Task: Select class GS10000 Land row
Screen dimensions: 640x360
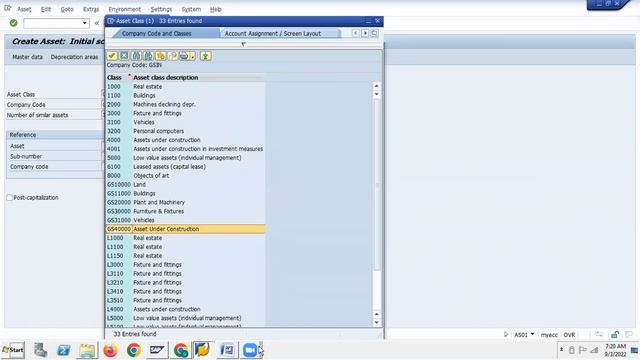Action: pos(185,184)
